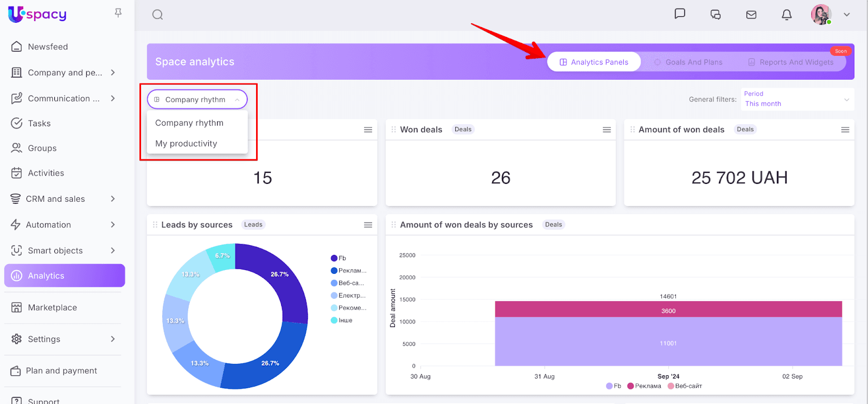The height and width of the screenshot is (404, 868).
Task: Open the Period This month filter
Action: click(x=796, y=99)
